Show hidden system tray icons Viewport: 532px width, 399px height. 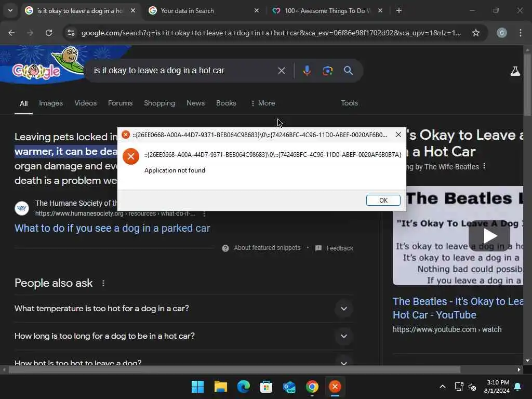pyautogui.click(x=443, y=387)
